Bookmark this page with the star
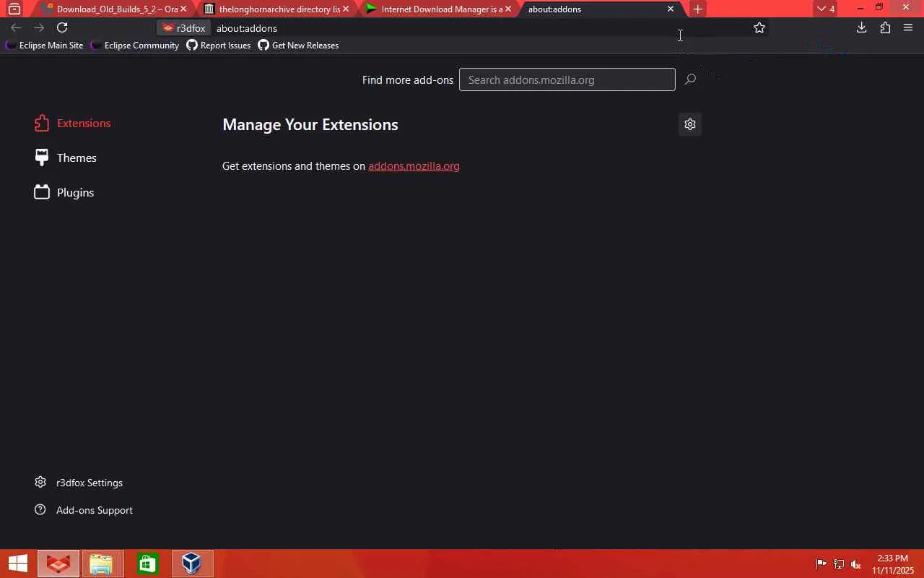This screenshot has height=578, width=924. point(759,27)
